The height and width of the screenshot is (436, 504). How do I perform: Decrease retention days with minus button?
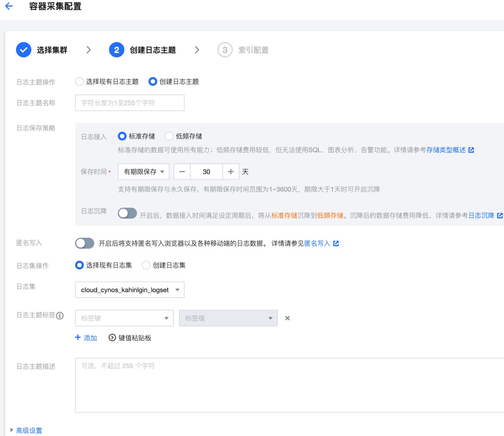tap(182, 172)
